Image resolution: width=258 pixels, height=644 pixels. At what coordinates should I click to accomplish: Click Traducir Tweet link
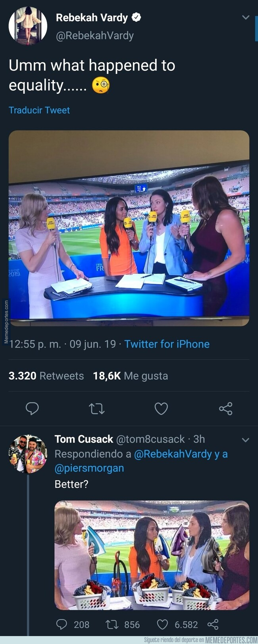click(x=39, y=110)
